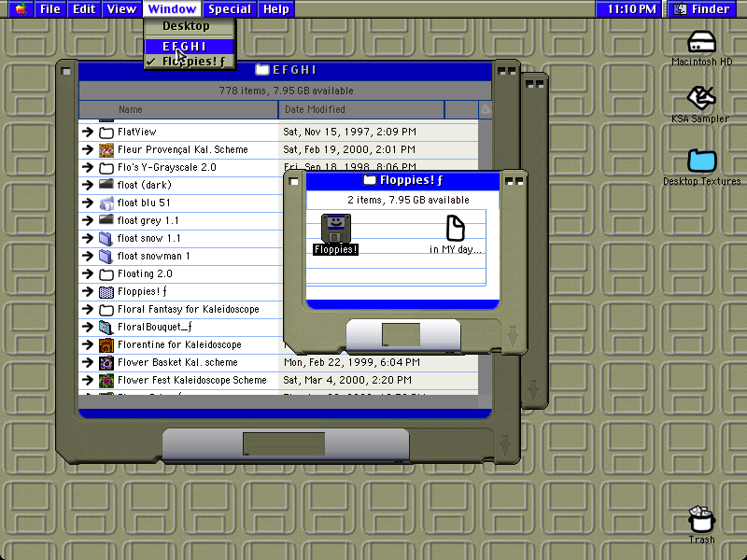Choose E F G H I in Window menu
Screen dimensions: 747x560
[190, 47]
